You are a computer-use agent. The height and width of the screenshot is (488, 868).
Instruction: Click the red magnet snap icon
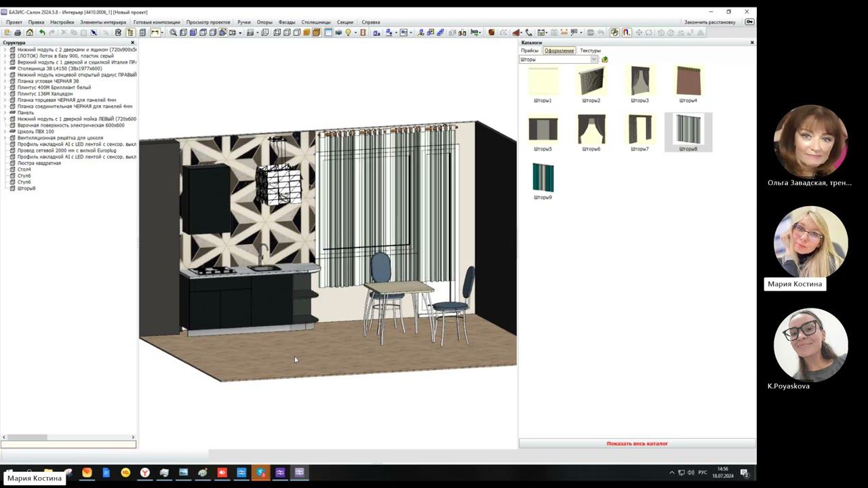(626, 33)
